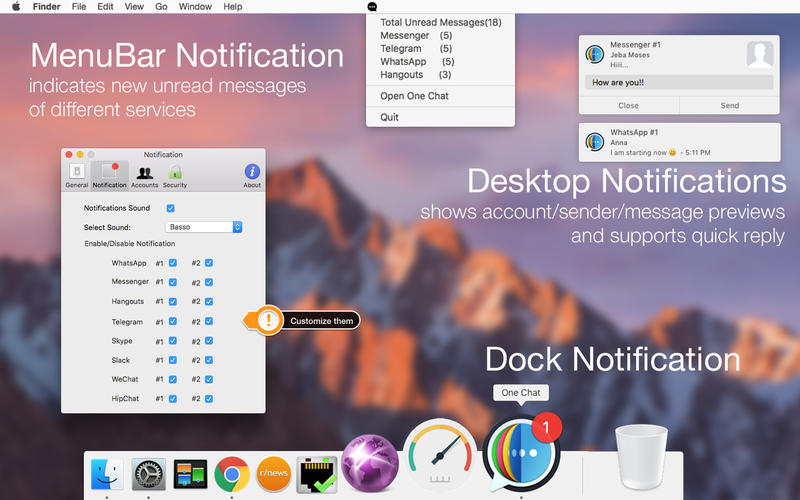Open the File menu

[x=79, y=7]
